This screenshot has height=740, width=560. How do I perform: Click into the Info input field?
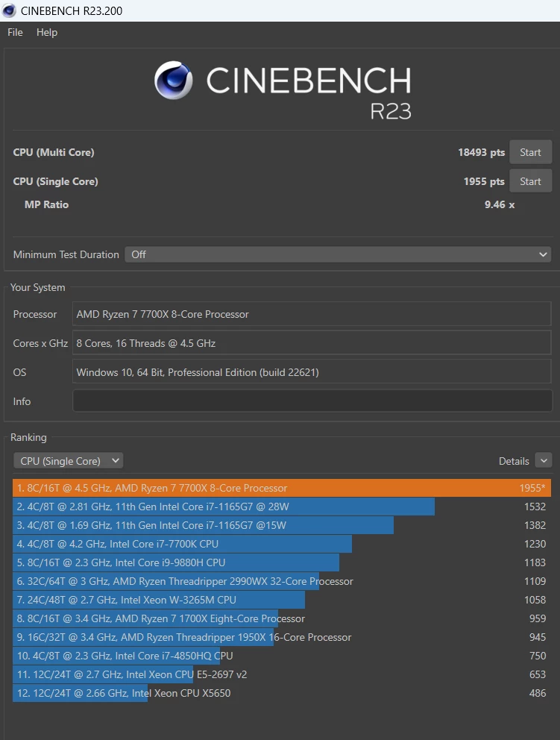coord(312,401)
